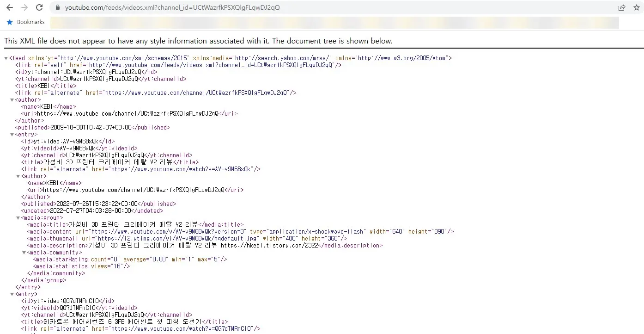The width and height of the screenshot is (644, 334).
Task: Click the media:description line with hkebi.tistory.com
Action: (205, 246)
